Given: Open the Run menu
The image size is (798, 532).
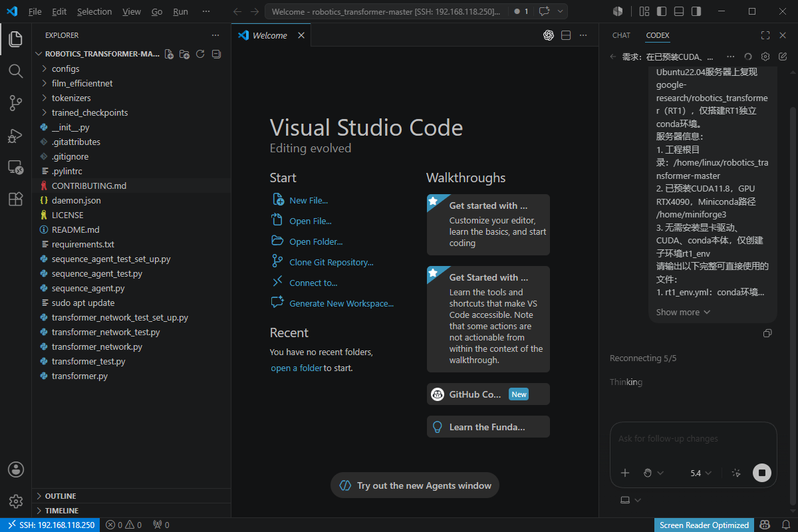Looking at the screenshot, I should tap(180, 11).
